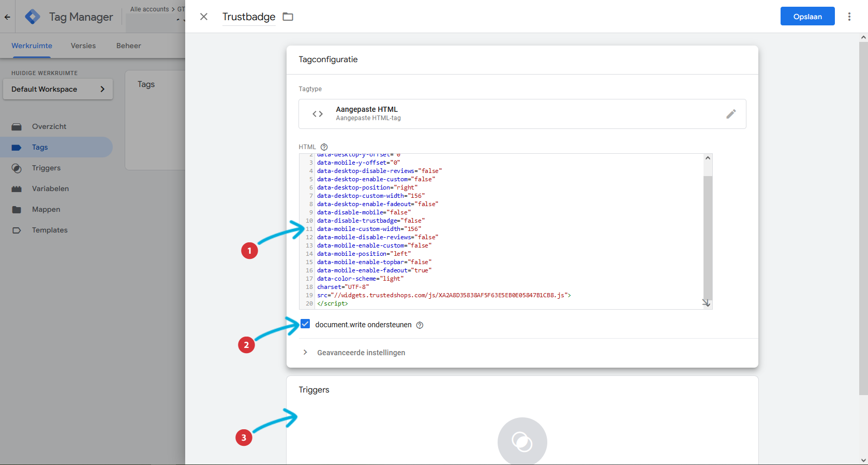Image resolution: width=868 pixels, height=465 pixels.
Task: Click code line data-disable-trustbadge="false"
Action: (371, 221)
